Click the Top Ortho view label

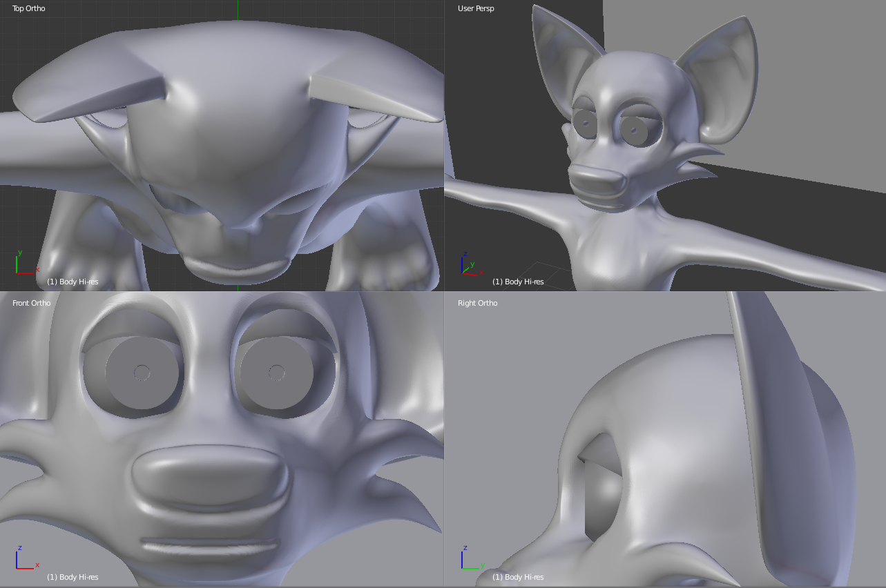pos(29,8)
